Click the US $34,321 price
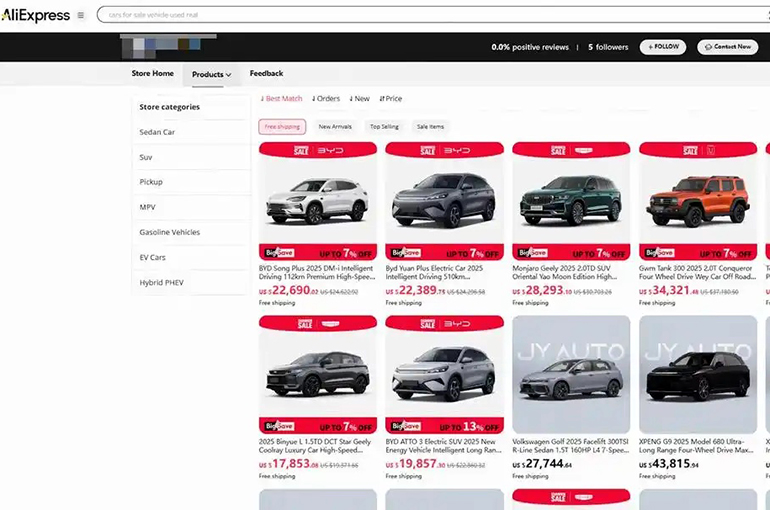The height and width of the screenshot is (510, 770). [669, 291]
